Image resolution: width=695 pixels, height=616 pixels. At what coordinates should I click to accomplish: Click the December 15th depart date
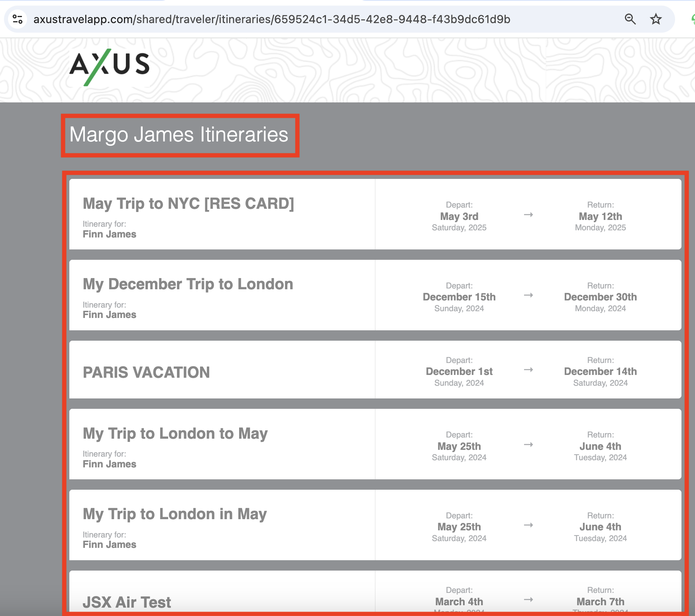click(459, 297)
